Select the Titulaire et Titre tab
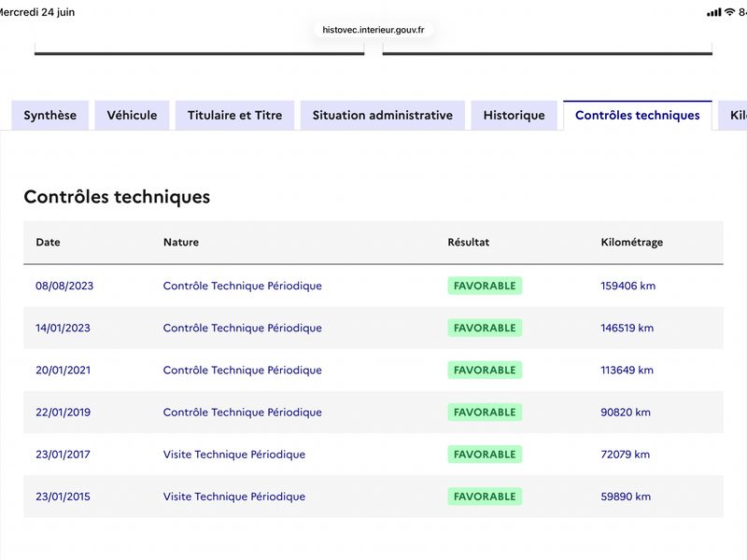 coord(235,115)
